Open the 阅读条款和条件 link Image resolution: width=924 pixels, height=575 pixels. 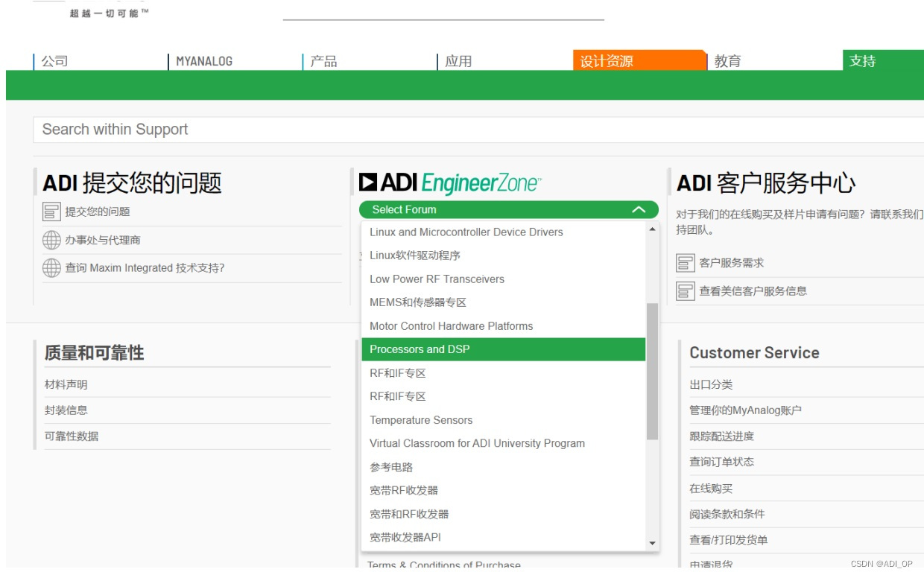click(x=727, y=514)
